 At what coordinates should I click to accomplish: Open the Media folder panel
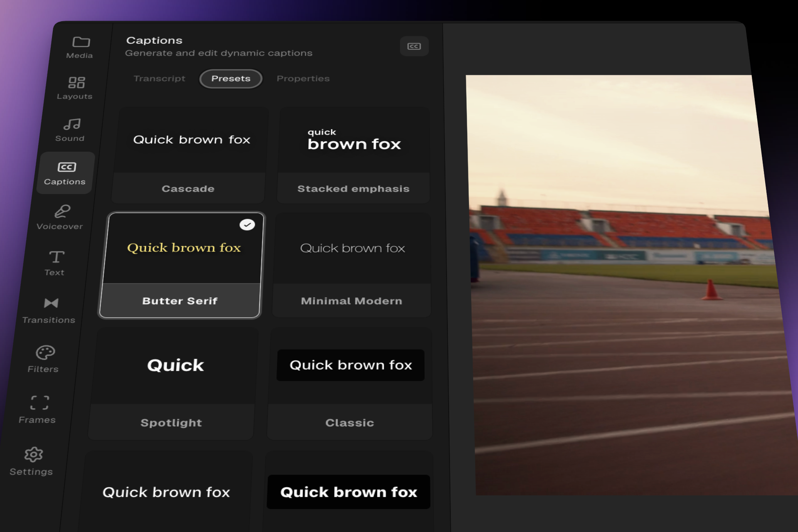click(x=80, y=47)
